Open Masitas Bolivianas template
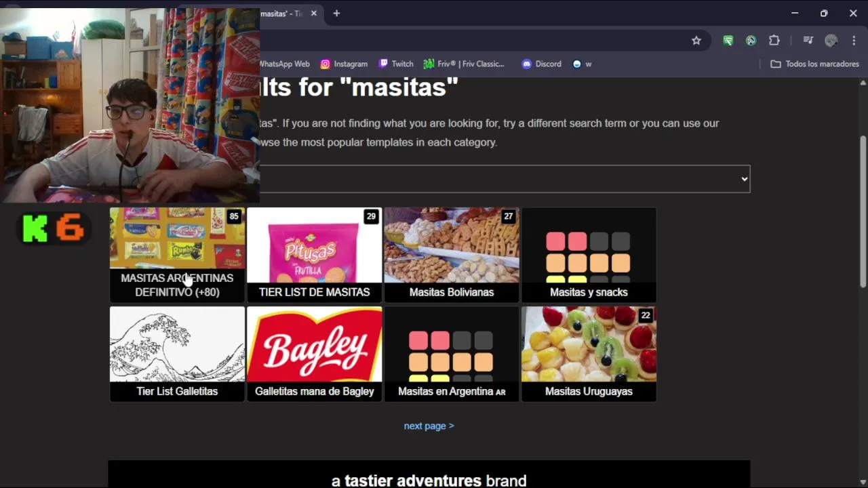The height and width of the screenshot is (488, 868). click(x=452, y=255)
